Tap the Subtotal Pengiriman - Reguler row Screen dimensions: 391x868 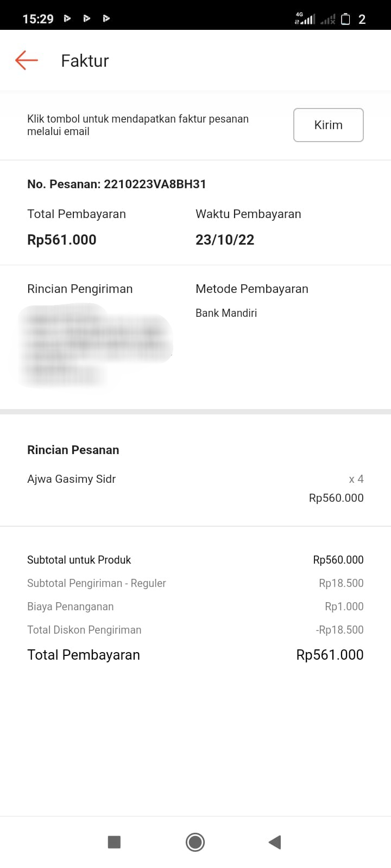click(x=97, y=583)
